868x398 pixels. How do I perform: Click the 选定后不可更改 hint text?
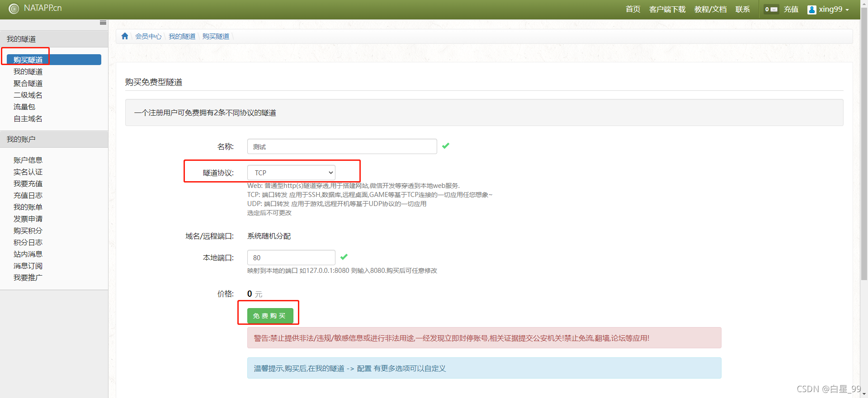click(269, 213)
